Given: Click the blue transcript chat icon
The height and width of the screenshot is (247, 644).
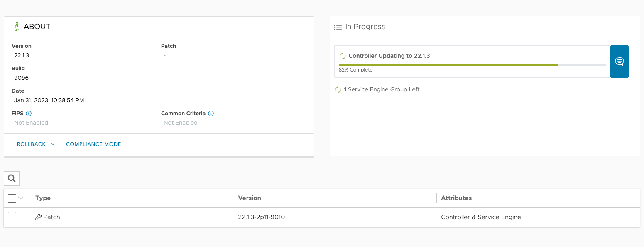Looking at the screenshot, I should [x=619, y=61].
